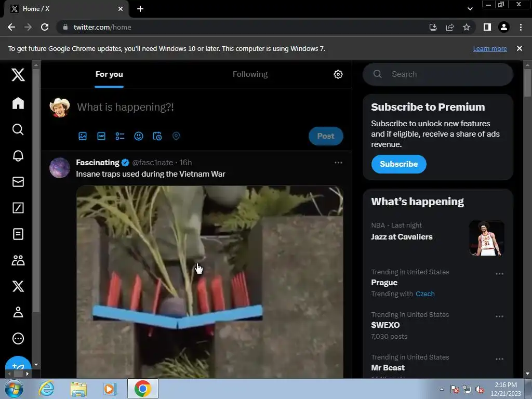
Task: Open more options for Mr Beast trend
Action: pos(499,359)
